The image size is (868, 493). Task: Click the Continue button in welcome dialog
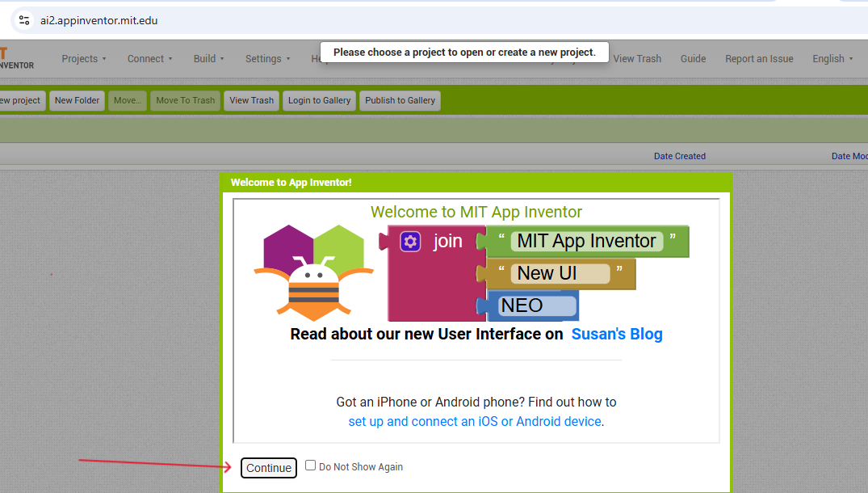coord(269,467)
